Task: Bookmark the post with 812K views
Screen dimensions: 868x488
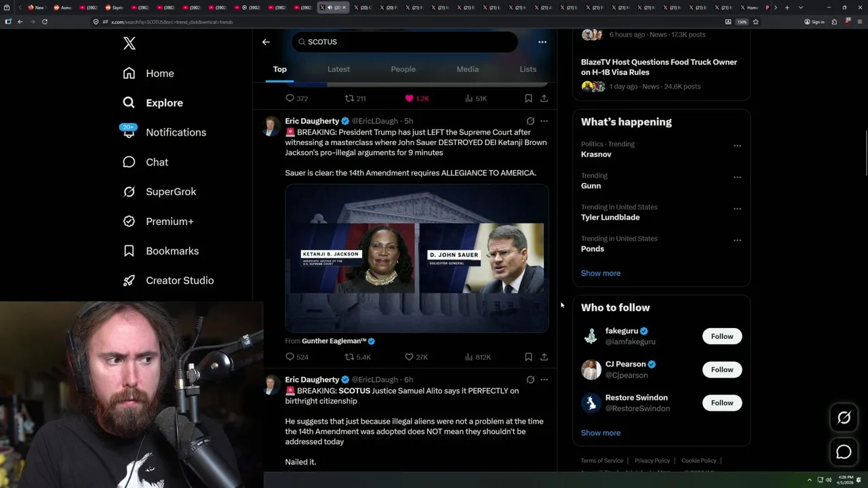Action: click(x=528, y=357)
